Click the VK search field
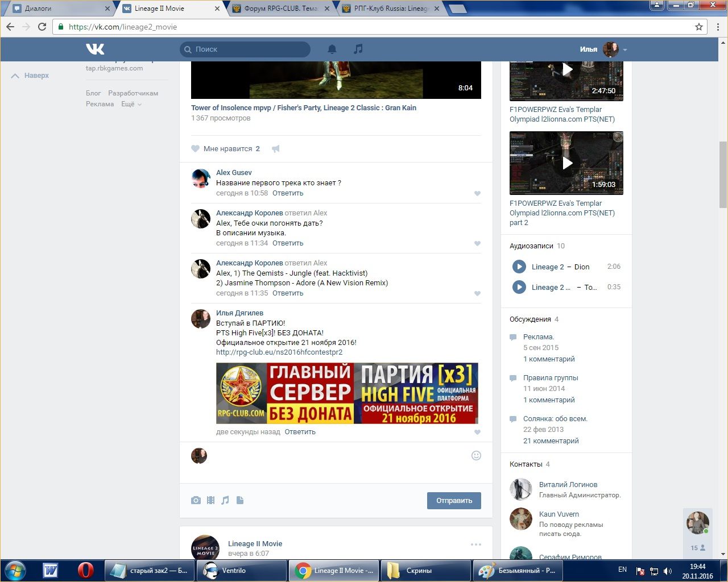The image size is (728, 582). [x=245, y=49]
